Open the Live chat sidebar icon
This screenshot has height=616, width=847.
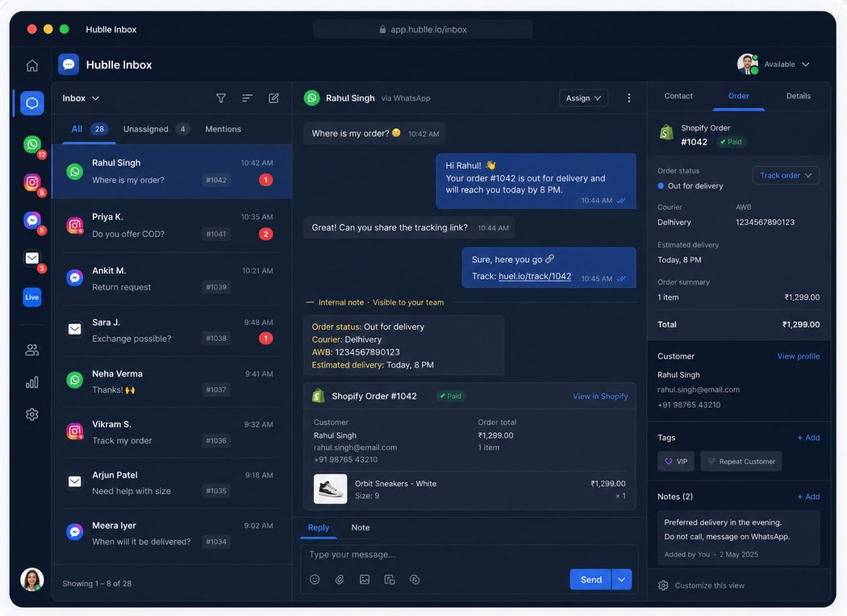pyautogui.click(x=32, y=297)
